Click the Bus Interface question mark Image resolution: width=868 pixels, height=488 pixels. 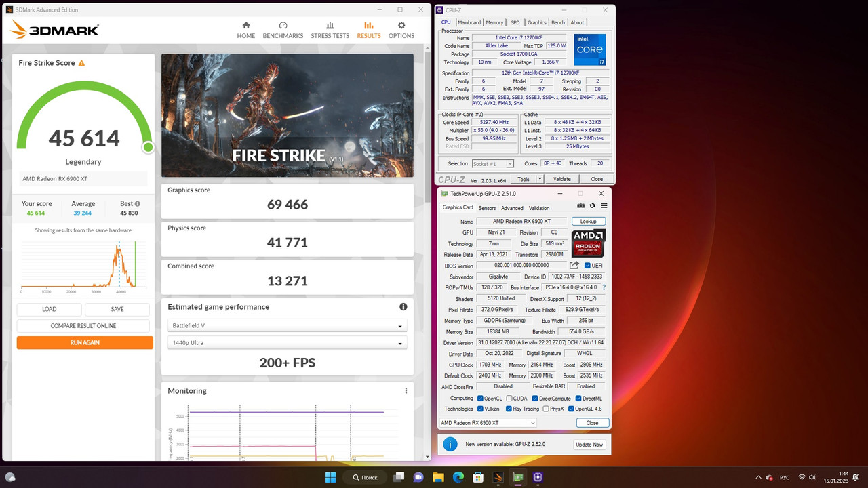604,287
